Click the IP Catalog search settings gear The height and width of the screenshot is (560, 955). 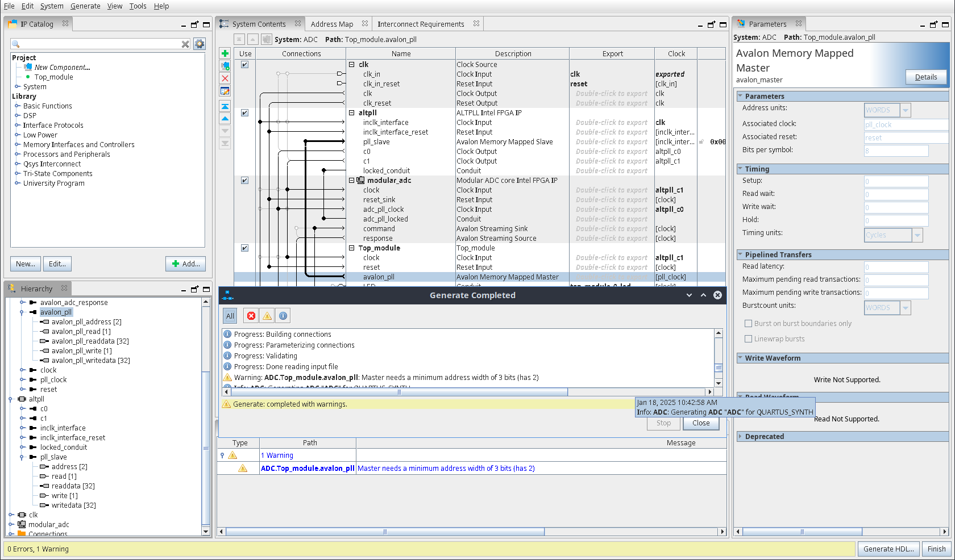pyautogui.click(x=200, y=44)
